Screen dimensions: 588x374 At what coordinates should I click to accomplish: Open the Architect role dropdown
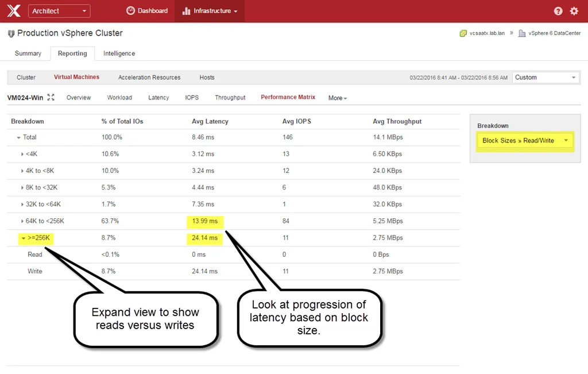tap(59, 11)
